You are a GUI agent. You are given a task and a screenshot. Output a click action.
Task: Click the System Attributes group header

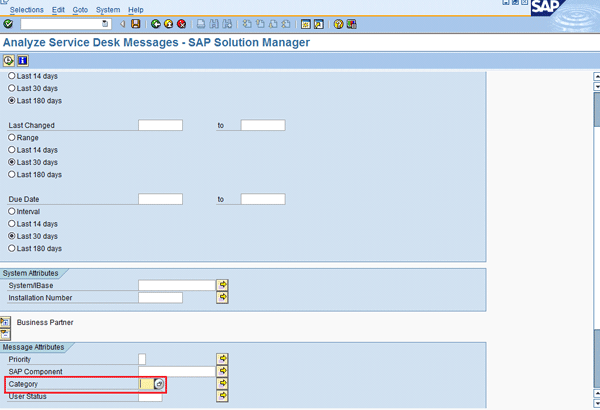[31, 273]
